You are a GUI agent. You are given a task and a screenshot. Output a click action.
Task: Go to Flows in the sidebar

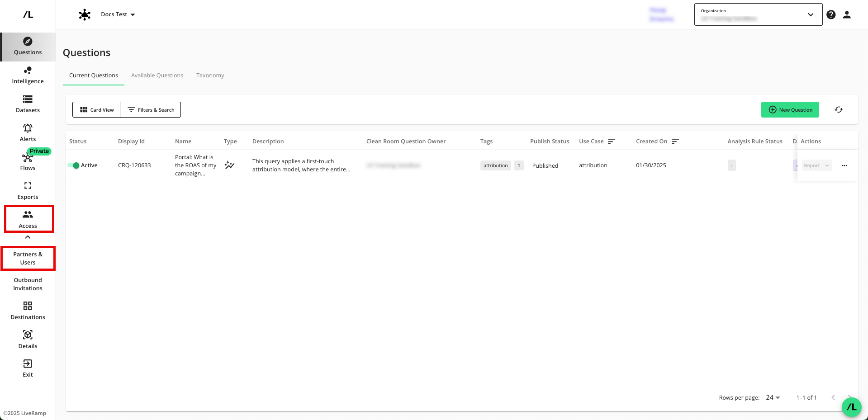[x=28, y=162]
